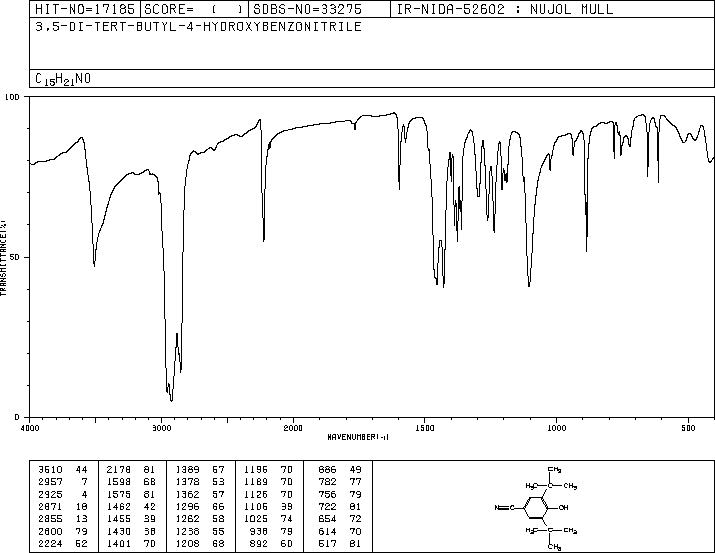
Task: Click the nitrile N≡C group in structure
Action: click(505, 507)
